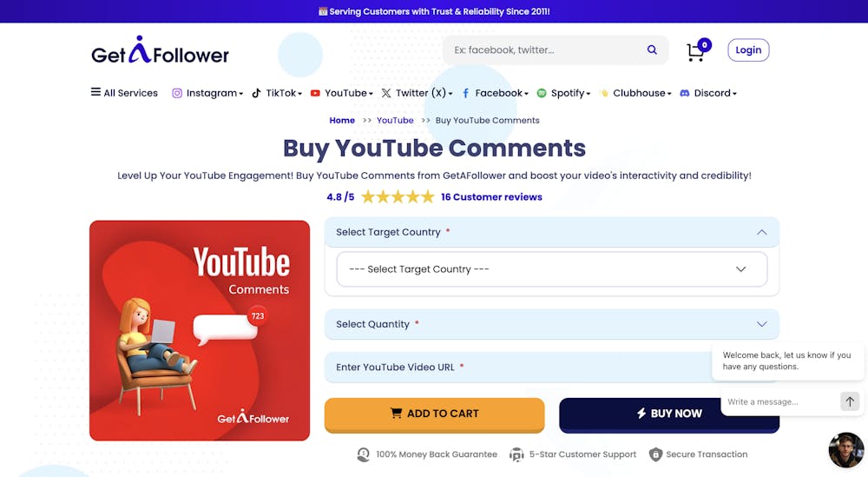Expand the Select Quantity section
Screen dimensions: 868x477
pyautogui.click(x=551, y=324)
